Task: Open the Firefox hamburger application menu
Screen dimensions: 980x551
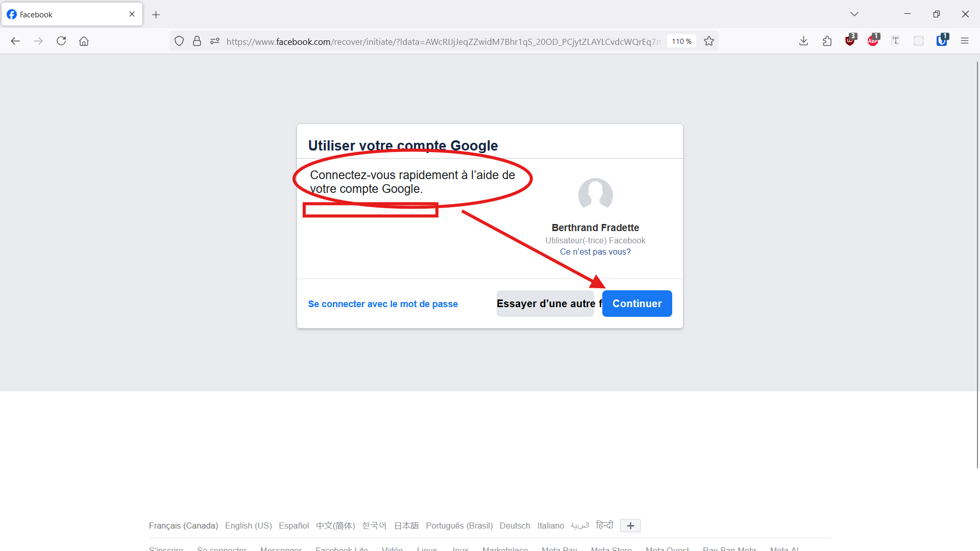Action: coord(965,41)
